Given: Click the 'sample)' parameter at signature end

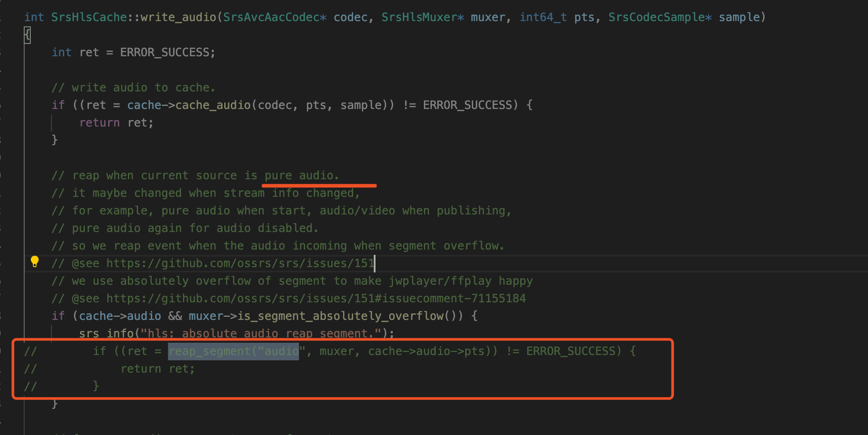Looking at the screenshot, I should 742,17.
